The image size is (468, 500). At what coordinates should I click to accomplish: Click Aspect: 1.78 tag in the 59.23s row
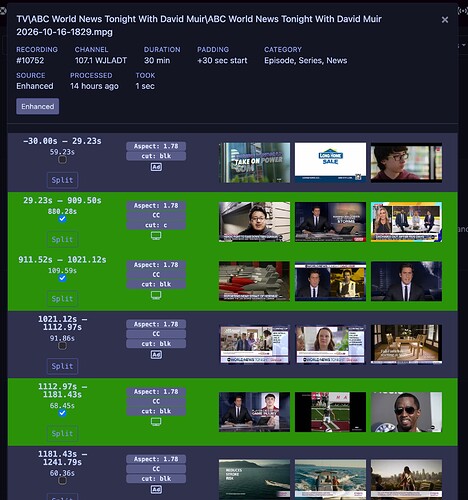156,146
